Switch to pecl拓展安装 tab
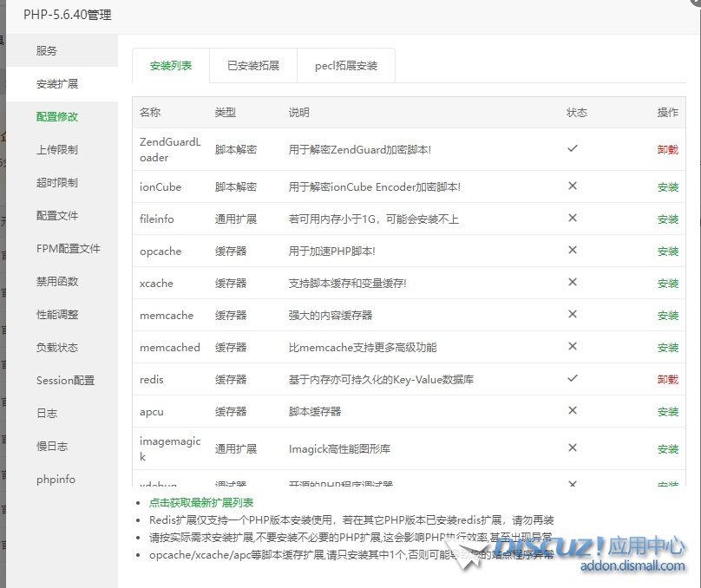 tap(346, 66)
